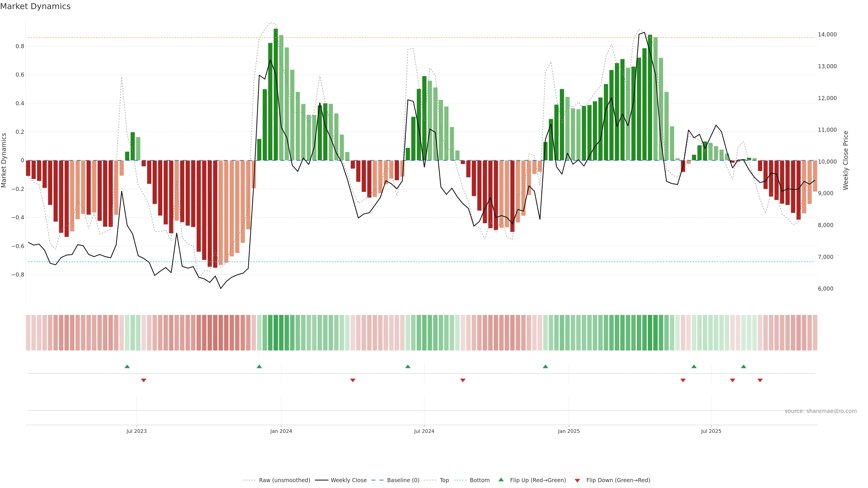
Task: Click the last green flip-up triangle marker
Action: click(743, 366)
